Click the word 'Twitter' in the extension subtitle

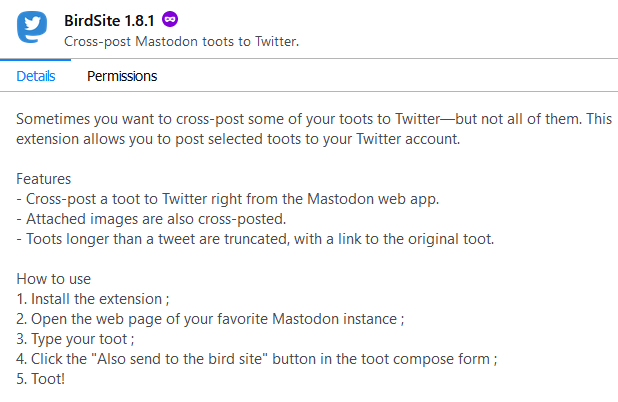274,42
